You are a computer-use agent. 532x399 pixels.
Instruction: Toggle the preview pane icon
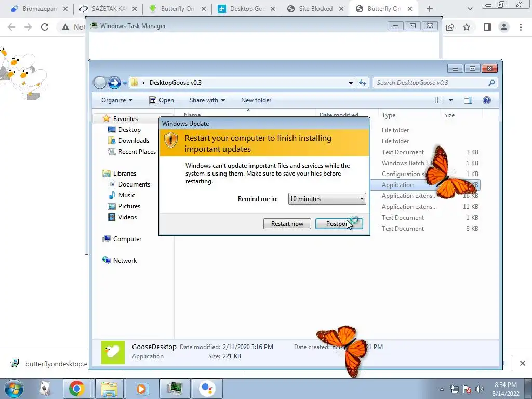[468, 100]
